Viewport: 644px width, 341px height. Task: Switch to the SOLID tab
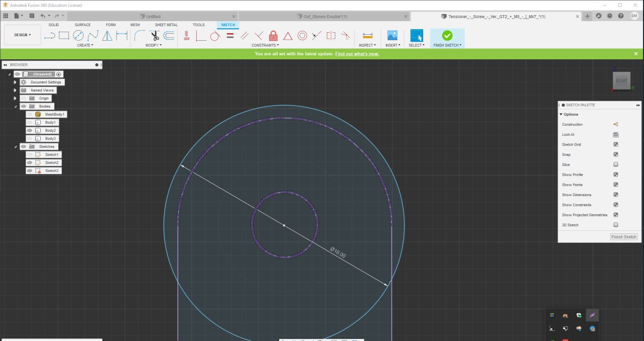54,25
